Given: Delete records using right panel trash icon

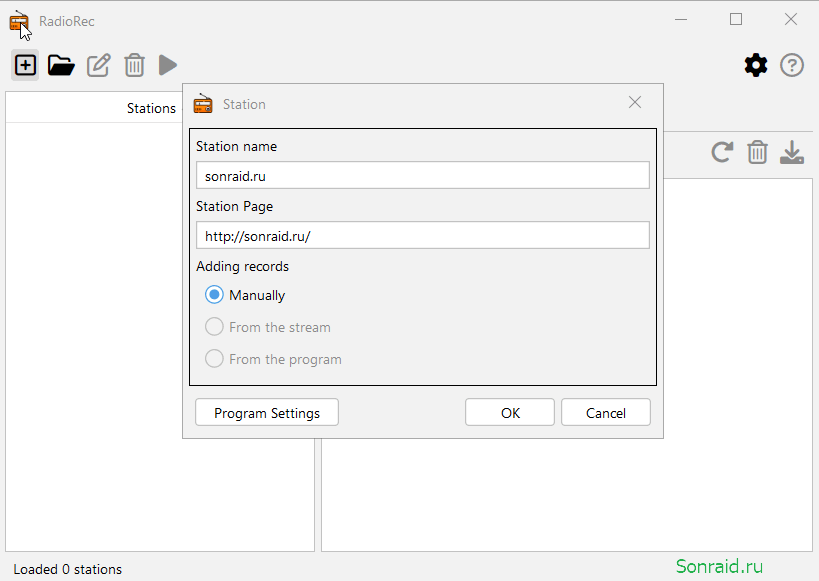Looking at the screenshot, I should pyautogui.click(x=757, y=153).
